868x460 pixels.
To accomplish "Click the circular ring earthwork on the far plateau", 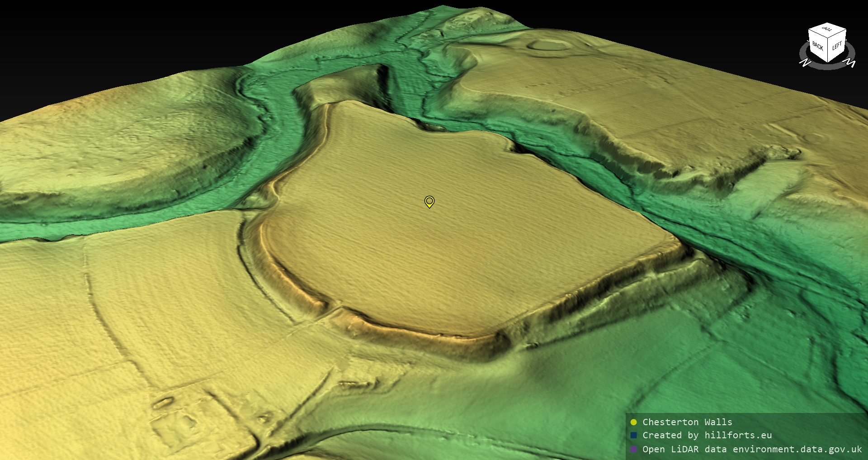I will point(548,44).
